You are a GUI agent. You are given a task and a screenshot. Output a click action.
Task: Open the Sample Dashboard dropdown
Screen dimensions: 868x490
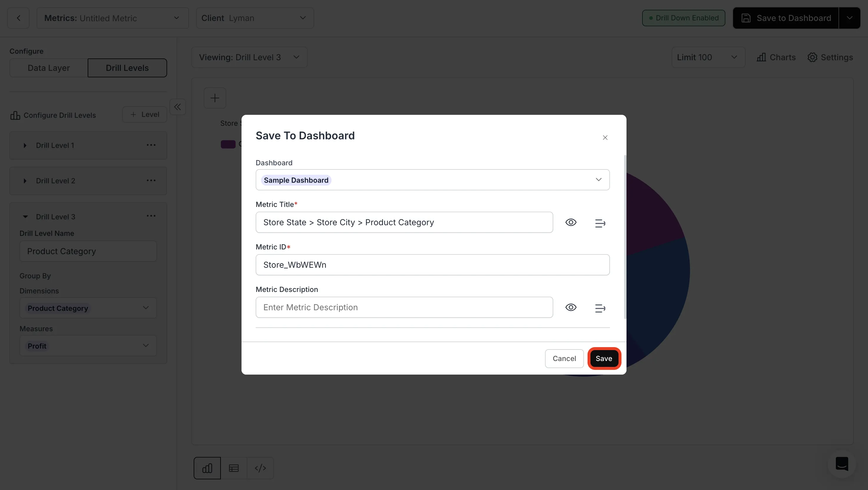click(433, 180)
